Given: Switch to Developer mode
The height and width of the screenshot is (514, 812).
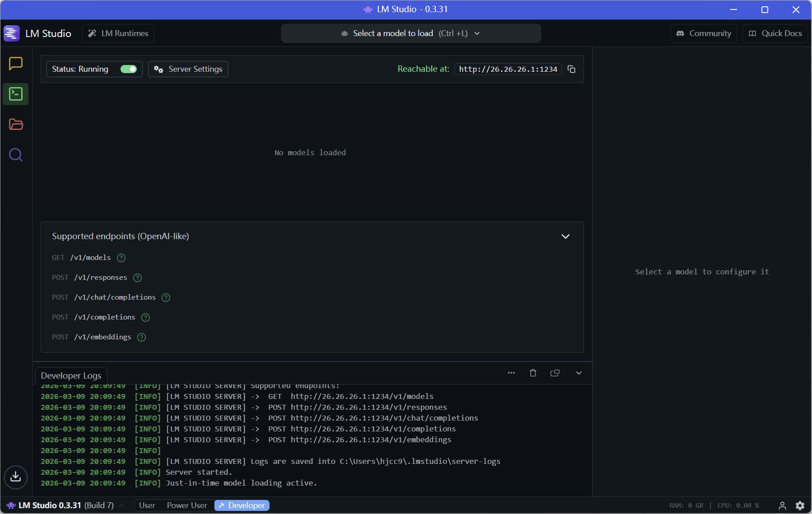Looking at the screenshot, I should click(242, 505).
